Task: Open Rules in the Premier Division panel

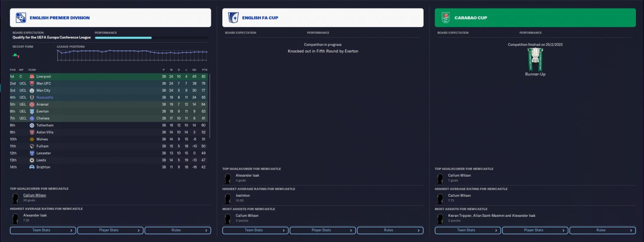Action: 178,230
